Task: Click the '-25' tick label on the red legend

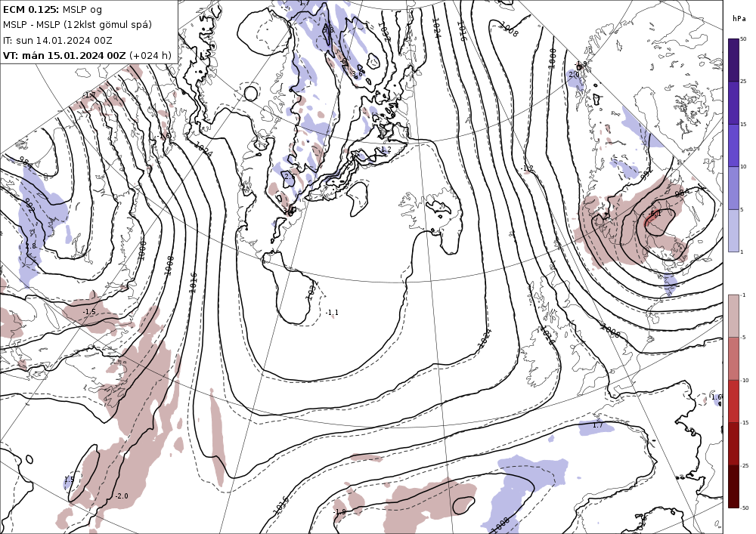Action: tap(745, 465)
